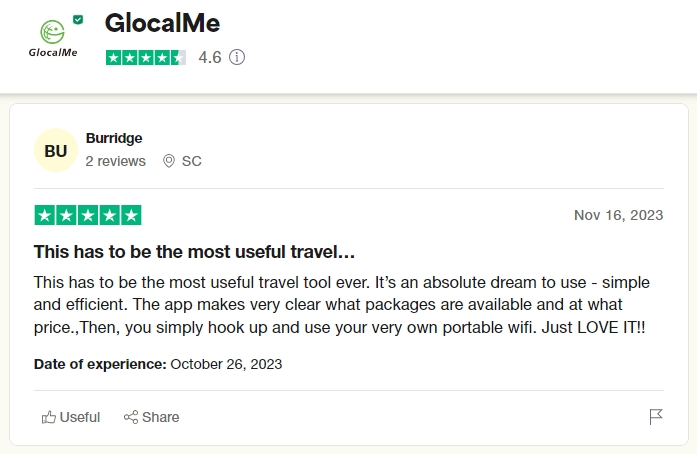Open the info icon next to 4.6

point(237,57)
